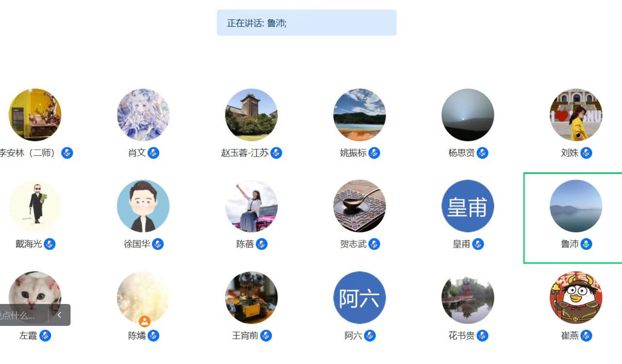Click the muted mic icon beside 徐国华
The width and height of the screenshot is (622, 364).
pyautogui.click(x=158, y=244)
